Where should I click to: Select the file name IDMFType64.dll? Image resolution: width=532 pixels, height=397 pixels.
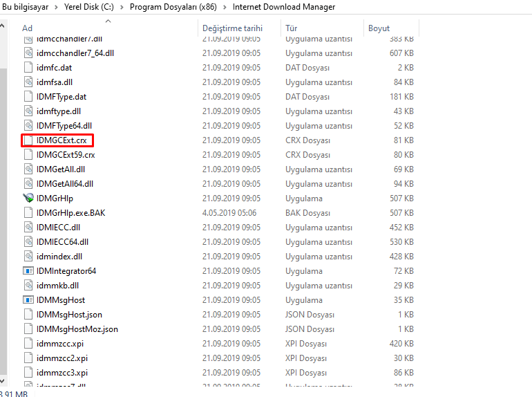[64, 126]
